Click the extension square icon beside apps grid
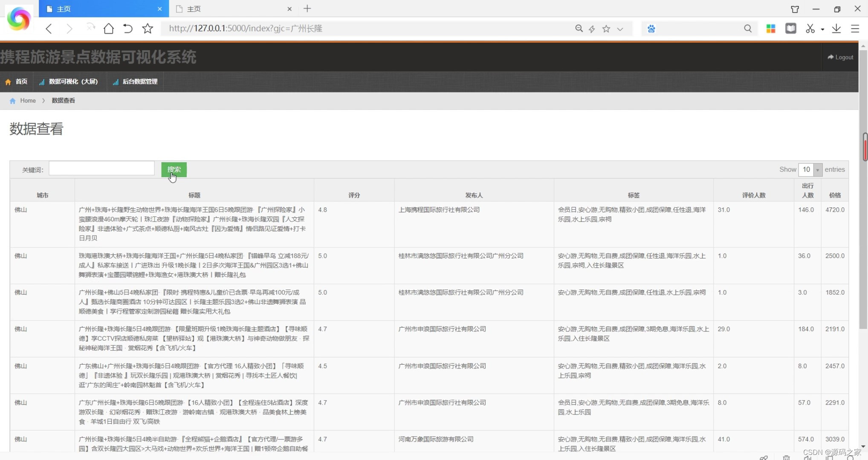 point(790,29)
